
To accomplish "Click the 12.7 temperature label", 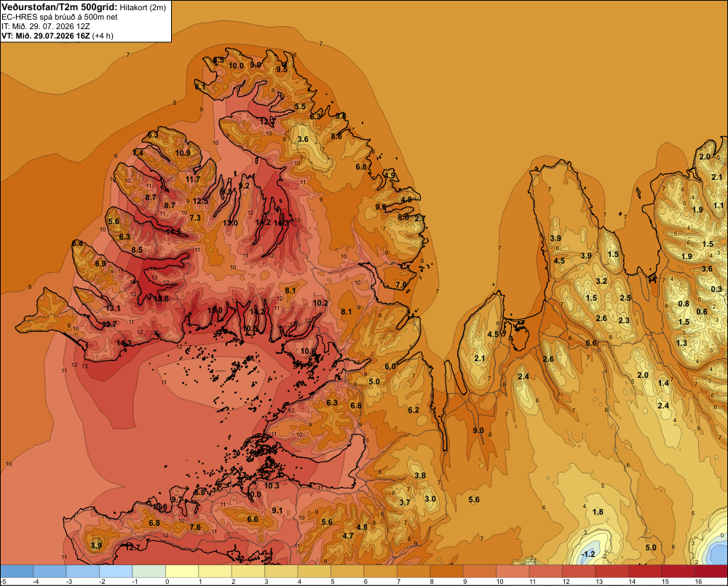I will pyautogui.click(x=132, y=548).
